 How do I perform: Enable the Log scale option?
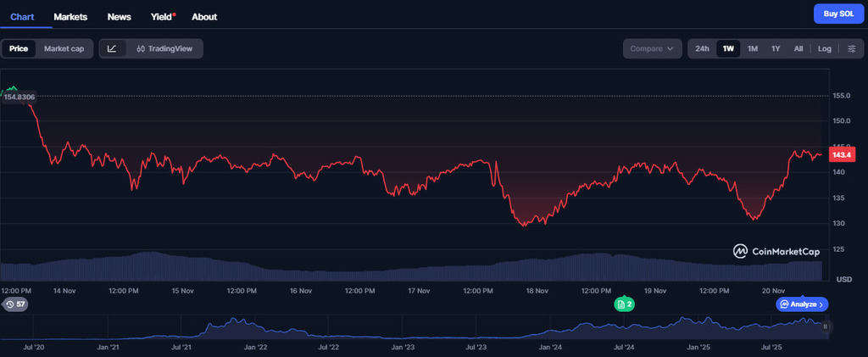[x=824, y=48]
